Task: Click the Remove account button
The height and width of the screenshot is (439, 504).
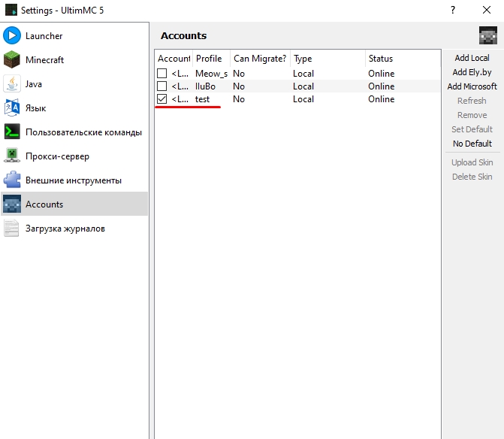Action: coord(472,115)
